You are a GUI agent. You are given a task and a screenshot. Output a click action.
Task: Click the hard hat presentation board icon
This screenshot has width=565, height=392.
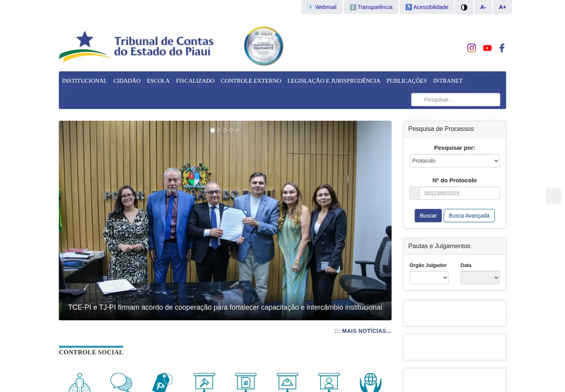[x=288, y=383]
